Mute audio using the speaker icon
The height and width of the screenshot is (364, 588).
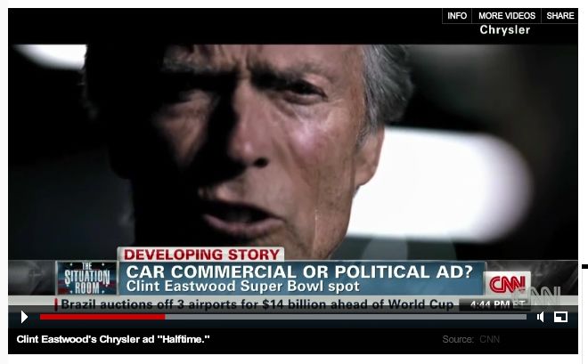[541, 317]
